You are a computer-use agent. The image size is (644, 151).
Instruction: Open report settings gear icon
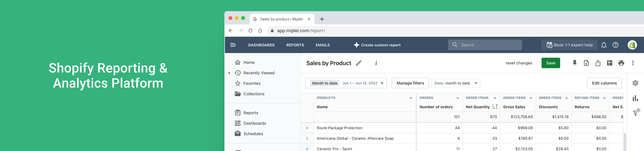point(635,83)
